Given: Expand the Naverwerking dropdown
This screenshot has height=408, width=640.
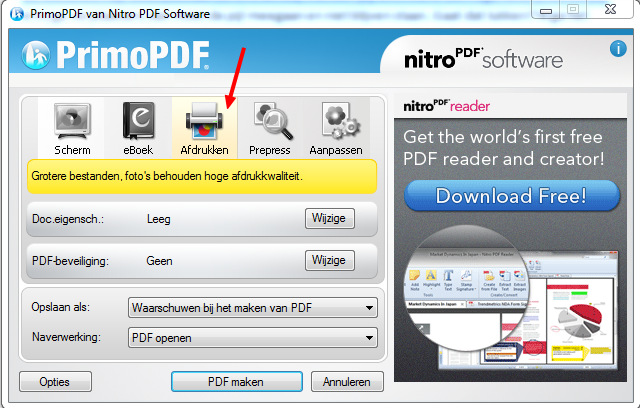Looking at the screenshot, I should click(253, 338).
